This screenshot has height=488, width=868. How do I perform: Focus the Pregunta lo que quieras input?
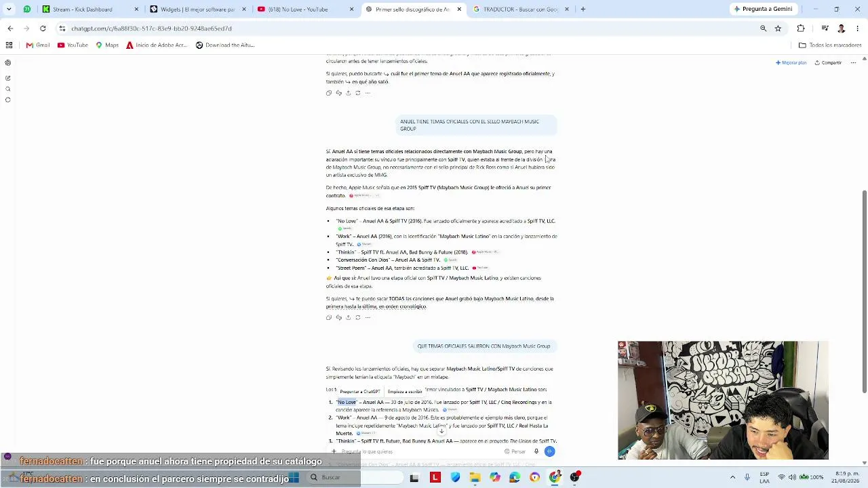coord(420,451)
